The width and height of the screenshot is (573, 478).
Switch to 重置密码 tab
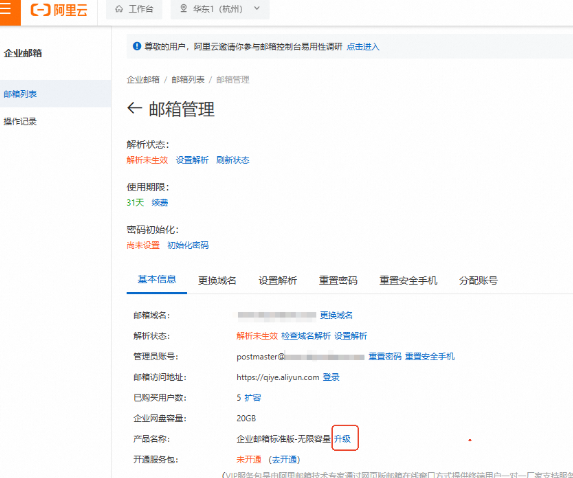click(x=338, y=280)
